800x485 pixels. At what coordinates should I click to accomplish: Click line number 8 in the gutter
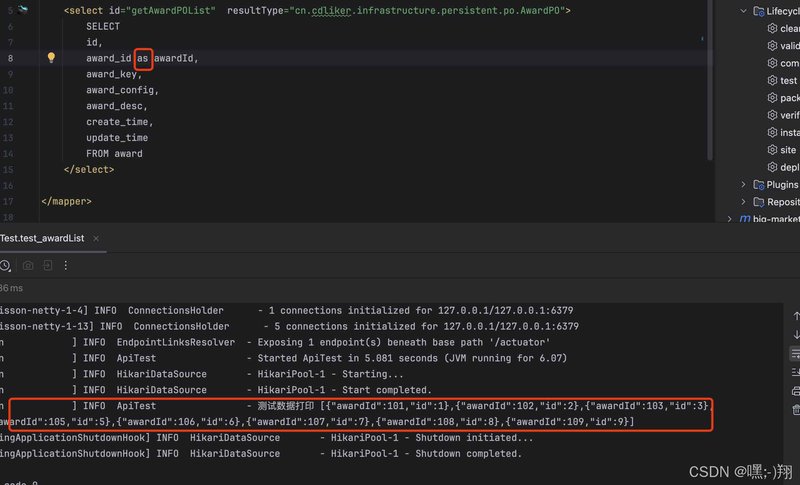(10, 58)
